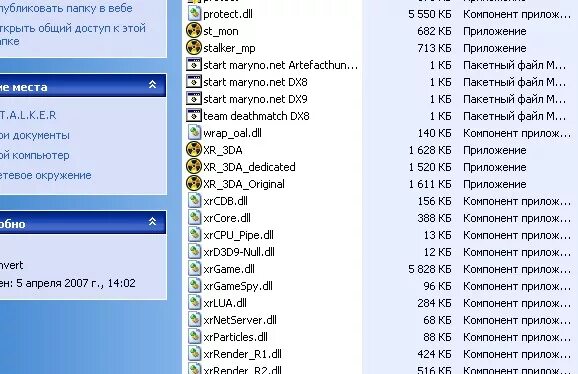Image resolution: width=578 pixels, height=374 pixels.
Task: Select the file name 'xrD3D9-Null.dll'
Action: pyautogui.click(x=239, y=252)
